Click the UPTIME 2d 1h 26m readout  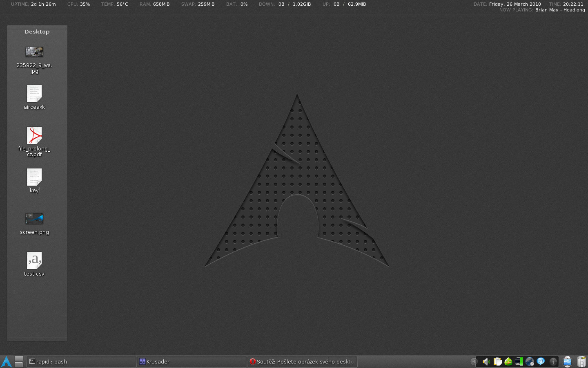tap(33, 4)
